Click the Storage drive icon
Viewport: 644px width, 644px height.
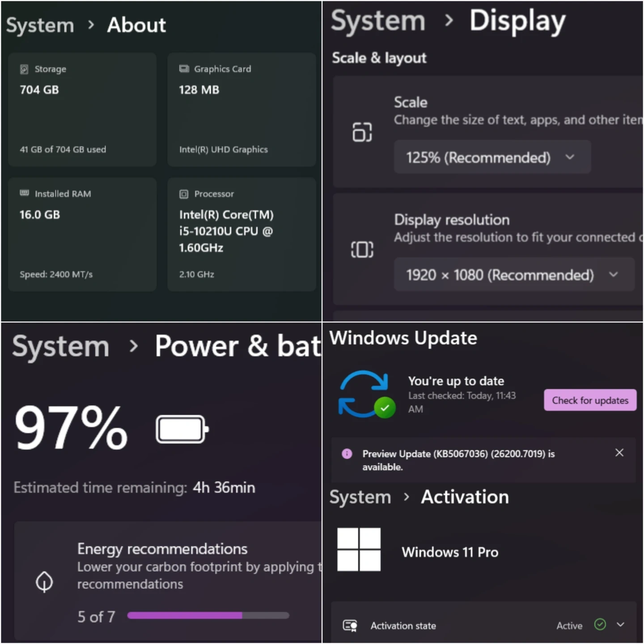(24, 69)
